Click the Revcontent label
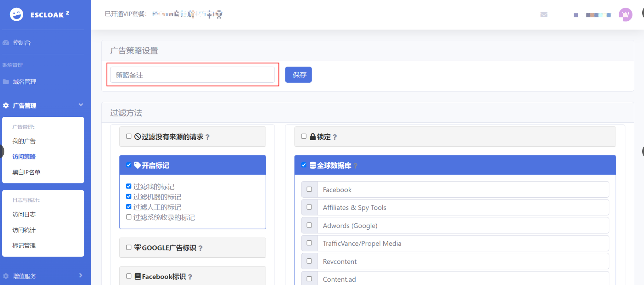Viewport: 644px width, 285px height. tap(340, 261)
